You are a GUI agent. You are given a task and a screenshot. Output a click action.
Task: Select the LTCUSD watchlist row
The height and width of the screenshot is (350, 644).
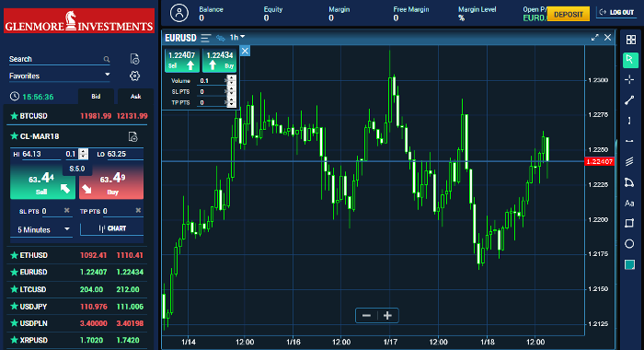[x=77, y=289]
